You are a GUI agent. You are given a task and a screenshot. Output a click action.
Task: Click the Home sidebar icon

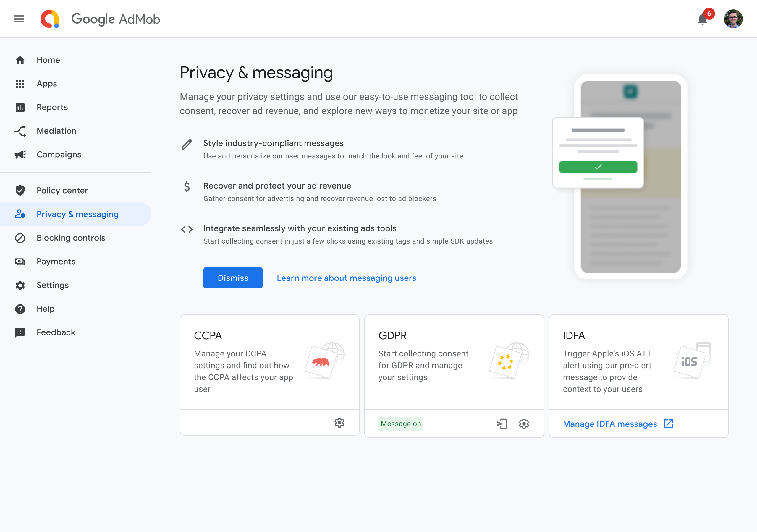pyautogui.click(x=21, y=60)
